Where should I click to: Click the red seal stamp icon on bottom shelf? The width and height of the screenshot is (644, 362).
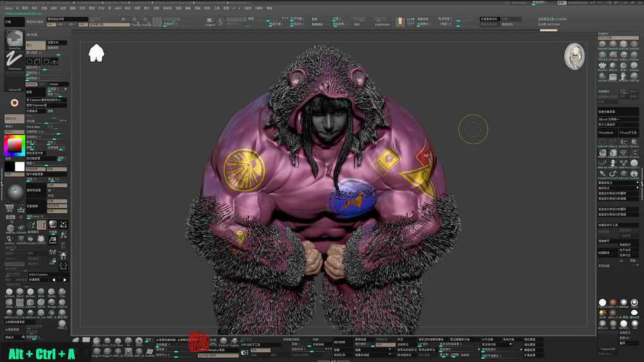click(x=198, y=342)
